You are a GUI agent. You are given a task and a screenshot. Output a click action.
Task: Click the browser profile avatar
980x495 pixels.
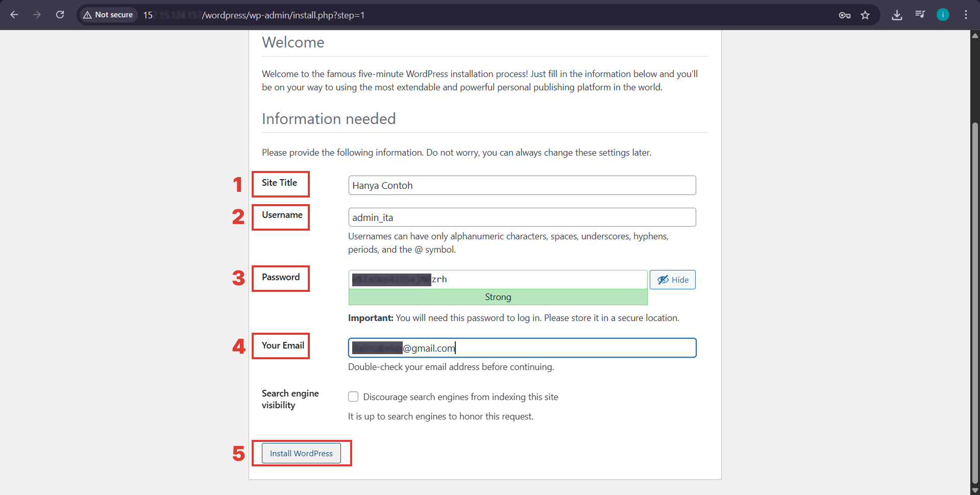coord(943,15)
